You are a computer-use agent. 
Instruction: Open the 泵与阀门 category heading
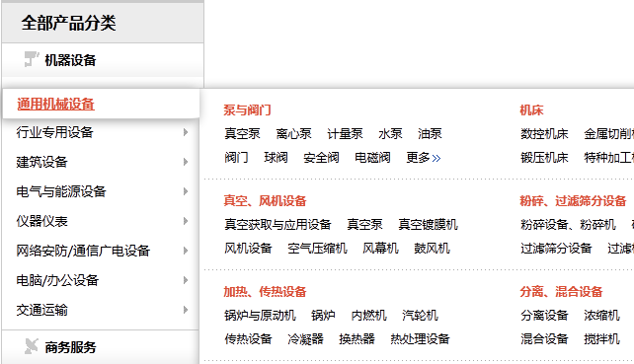[x=248, y=109]
